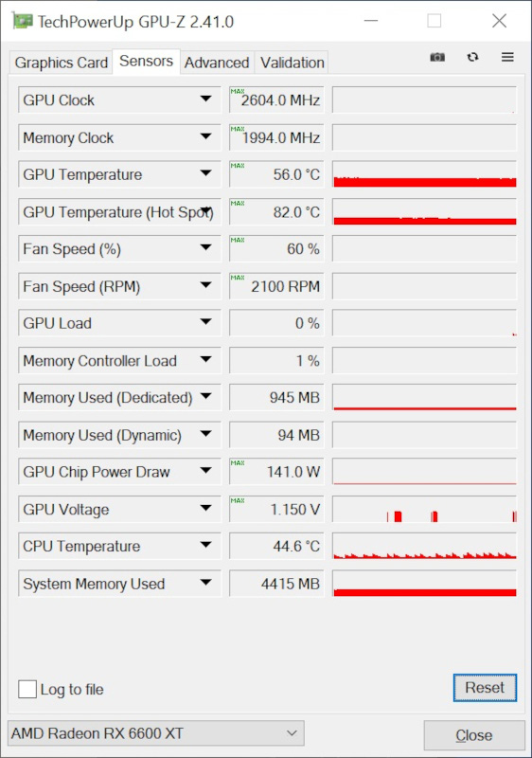The height and width of the screenshot is (758, 532).
Task: Click the MAX indicator on GPU Chip Power Draw
Action: 238,463
